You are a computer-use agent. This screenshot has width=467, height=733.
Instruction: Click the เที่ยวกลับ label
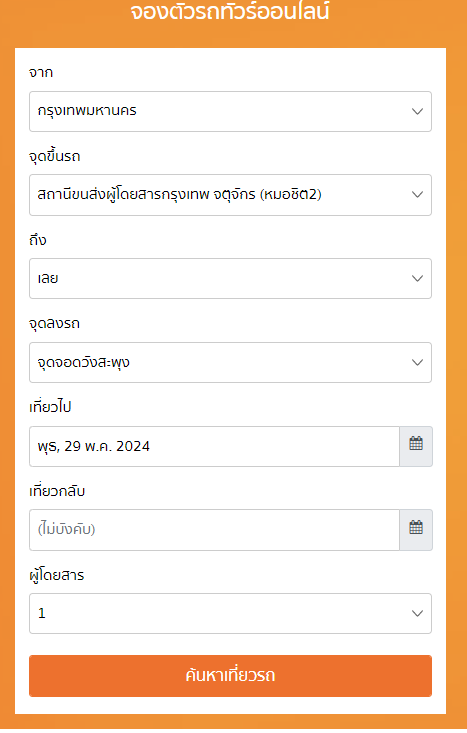(57, 491)
